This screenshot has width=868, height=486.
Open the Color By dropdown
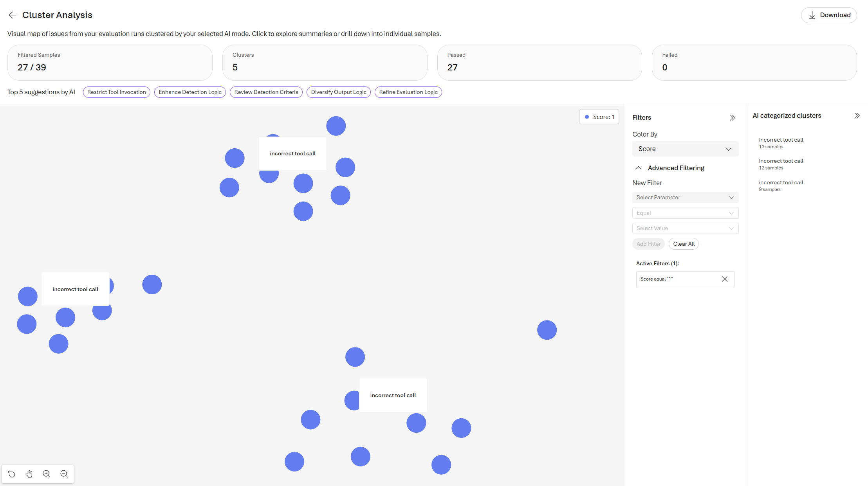click(685, 149)
